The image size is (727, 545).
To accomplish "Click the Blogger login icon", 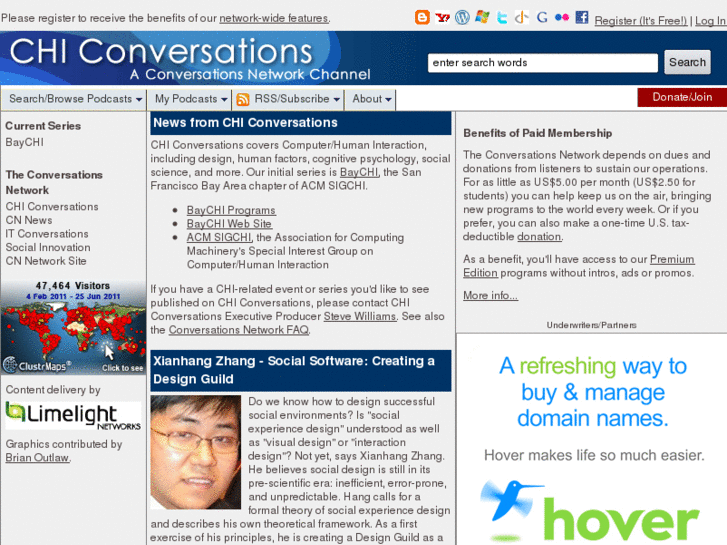I will (422, 18).
